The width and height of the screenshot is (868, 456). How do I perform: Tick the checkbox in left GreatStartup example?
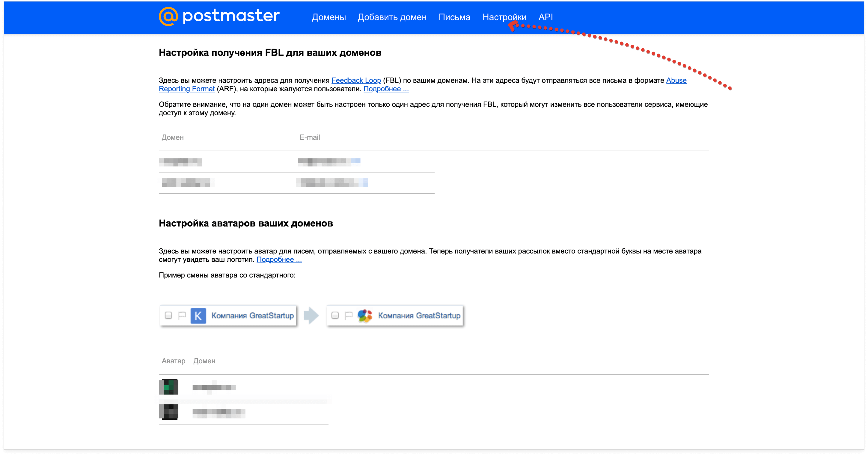168,316
